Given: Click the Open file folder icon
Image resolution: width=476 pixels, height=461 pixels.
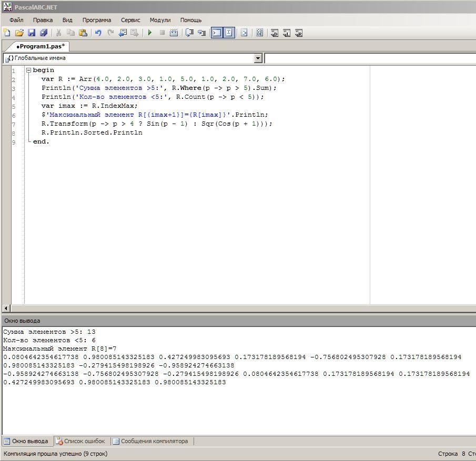Looking at the screenshot, I should 19,33.
